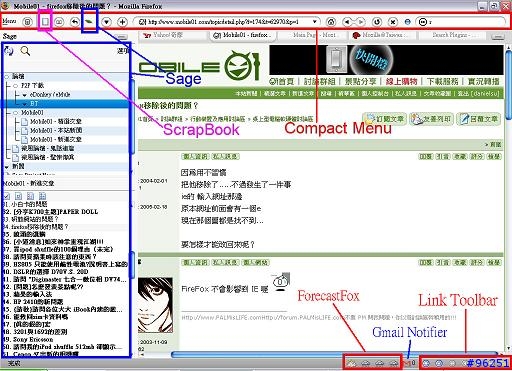Click the reload page icon
Screen dimensions: 512x371
pyautogui.click(x=377, y=22)
